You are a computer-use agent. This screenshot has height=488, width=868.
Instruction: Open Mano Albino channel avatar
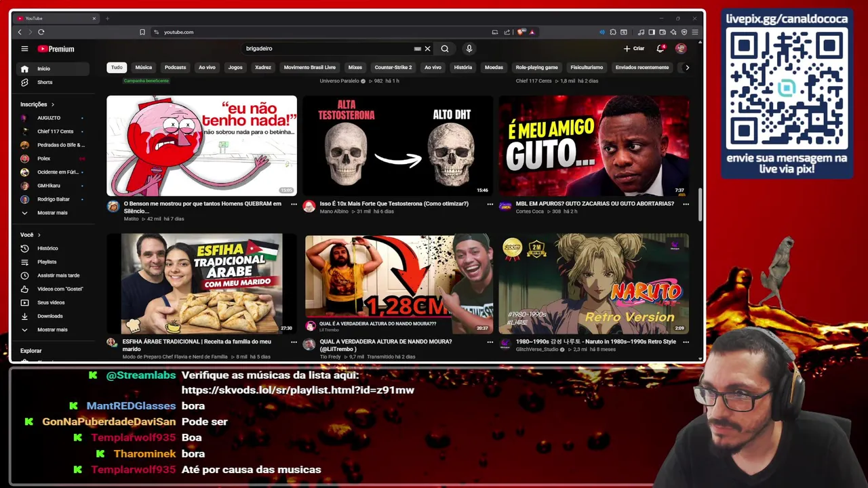tap(309, 206)
